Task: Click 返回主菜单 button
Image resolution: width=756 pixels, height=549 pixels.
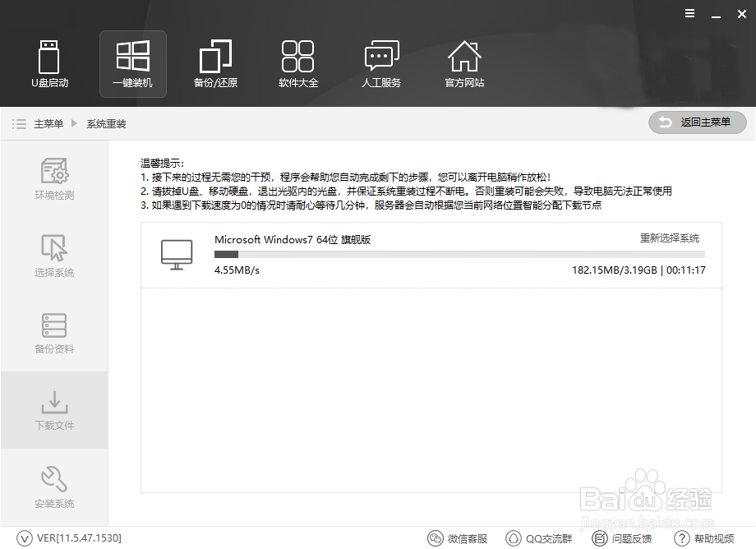Action: (697, 122)
